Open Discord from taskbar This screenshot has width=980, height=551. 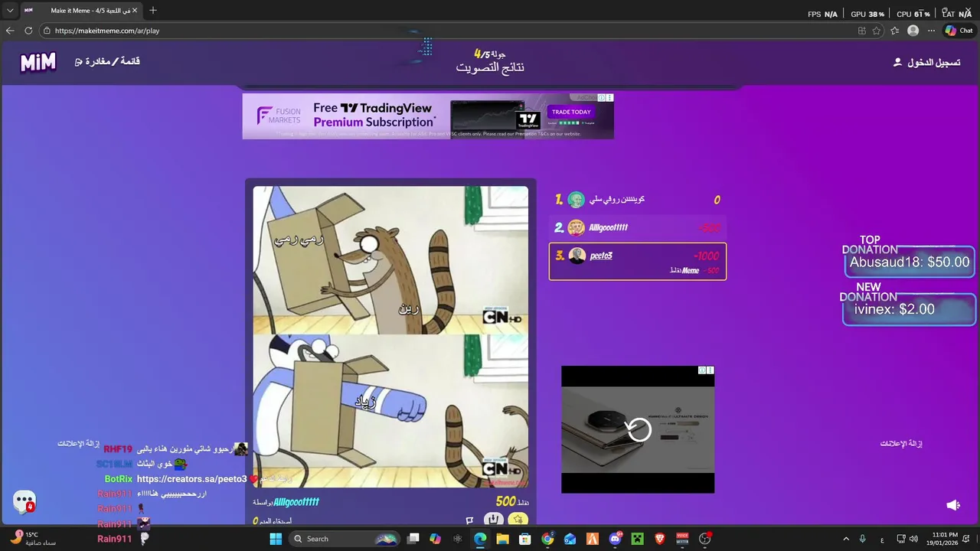(615, 539)
